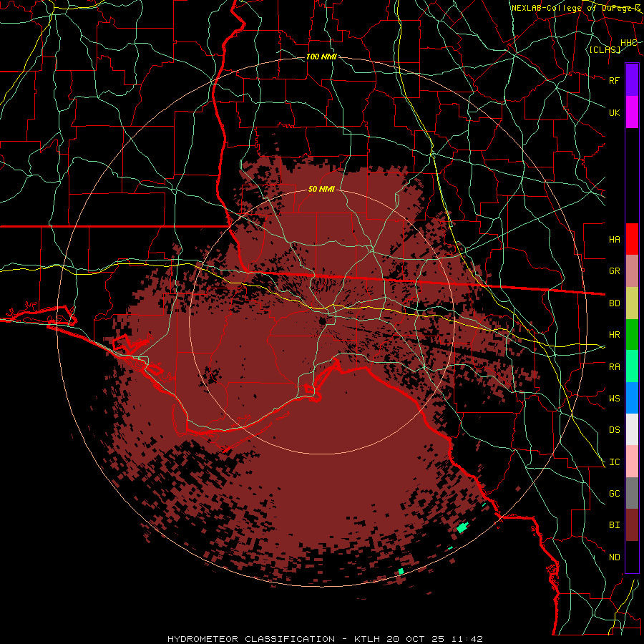Click the 'GR' legend label text
The height and width of the screenshot is (644, 644).
coord(615,271)
